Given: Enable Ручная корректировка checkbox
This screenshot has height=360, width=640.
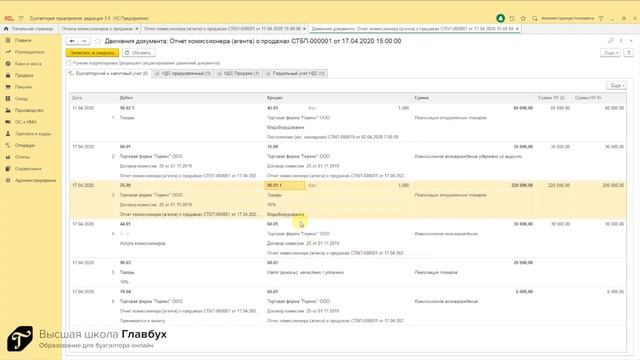Looking at the screenshot, I should [69, 63].
